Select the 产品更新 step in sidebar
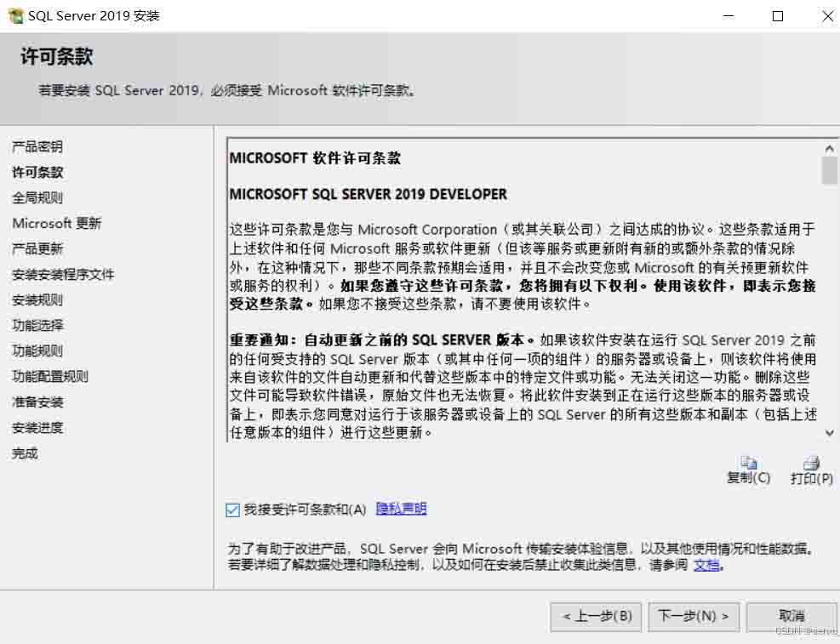This screenshot has width=840, height=644. pos(37,249)
